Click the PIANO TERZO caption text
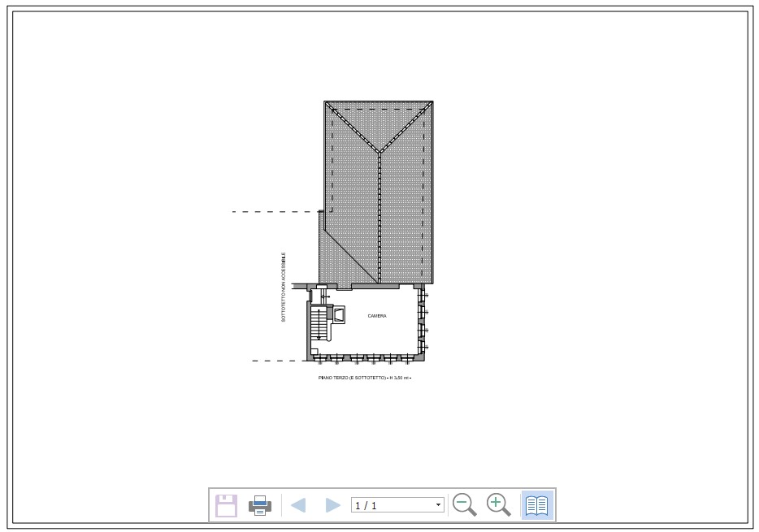 [x=365, y=378]
